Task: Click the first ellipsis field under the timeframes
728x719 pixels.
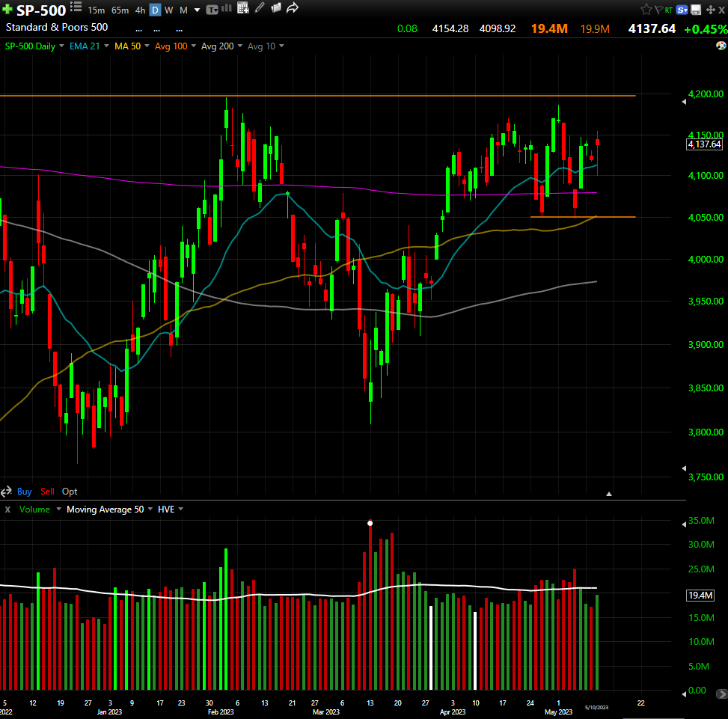Action: click(x=139, y=30)
